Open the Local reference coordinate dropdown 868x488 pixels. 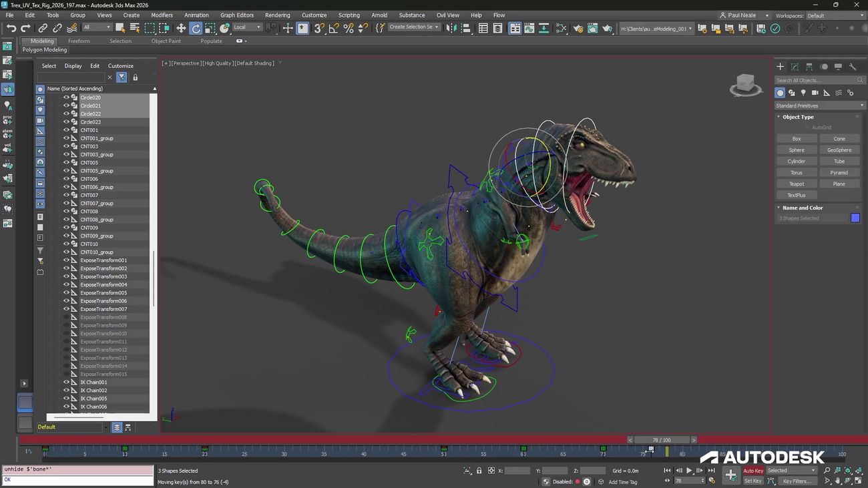tap(246, 27)
